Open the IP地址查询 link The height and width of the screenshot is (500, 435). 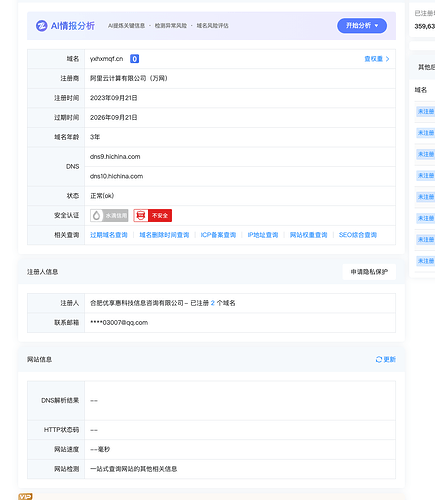coord(263,235)
